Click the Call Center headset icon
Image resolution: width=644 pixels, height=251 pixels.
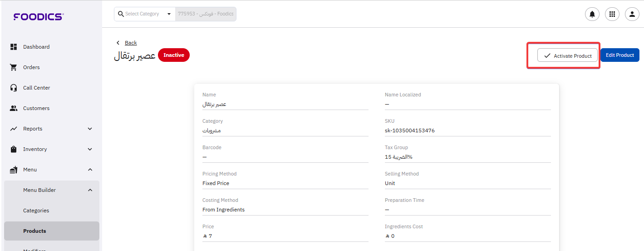(x=14, y=88)
